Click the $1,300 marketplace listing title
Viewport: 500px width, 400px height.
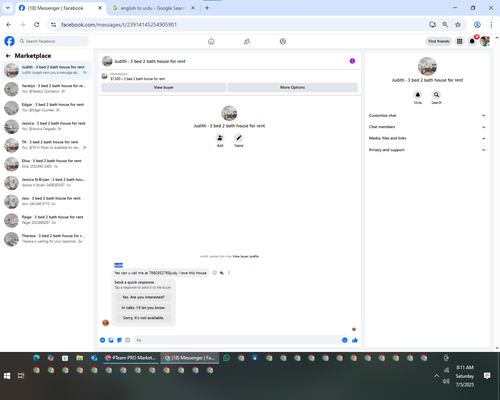tap(138, 79)
